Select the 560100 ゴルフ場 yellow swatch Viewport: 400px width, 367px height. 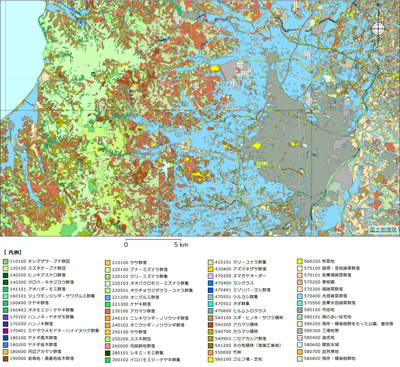(210, 359)
